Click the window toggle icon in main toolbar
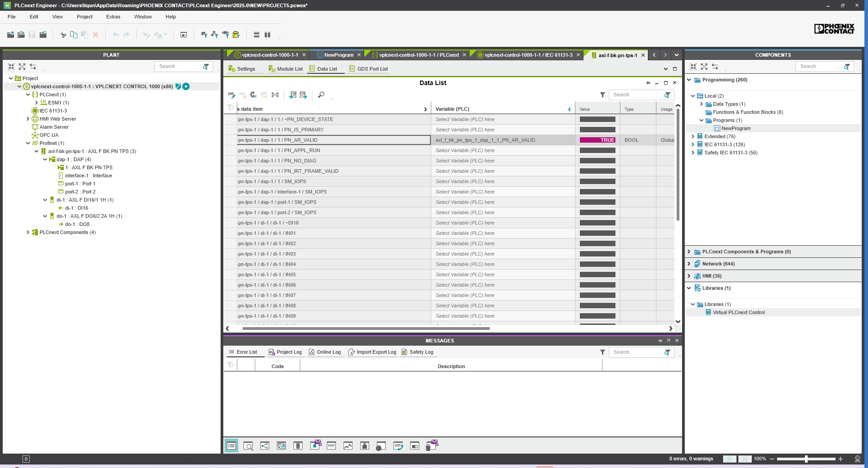Screen dimensions: 868x468 (x=184, y=35)
